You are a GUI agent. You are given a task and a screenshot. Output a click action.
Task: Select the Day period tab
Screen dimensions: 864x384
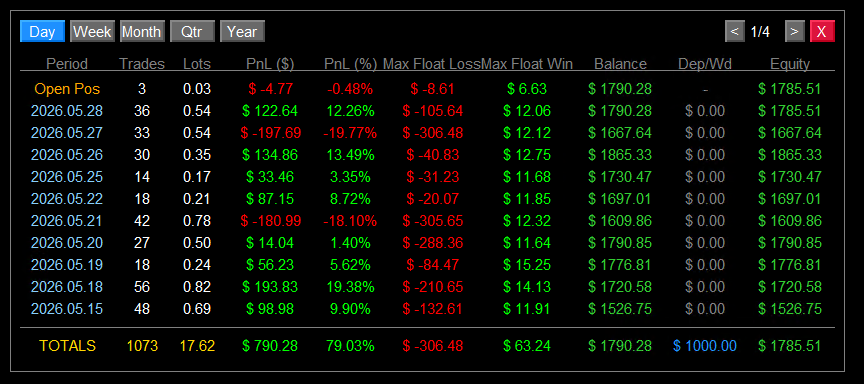[42, 31]
